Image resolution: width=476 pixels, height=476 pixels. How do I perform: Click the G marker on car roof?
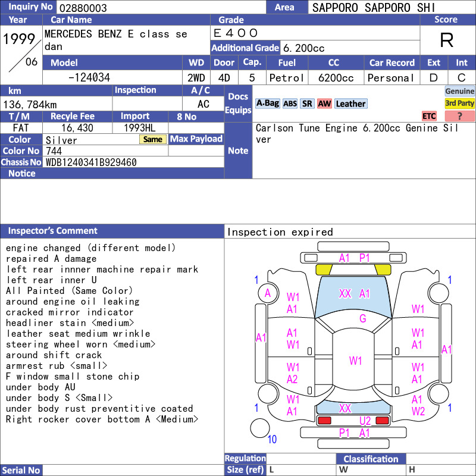pos(362,319)
